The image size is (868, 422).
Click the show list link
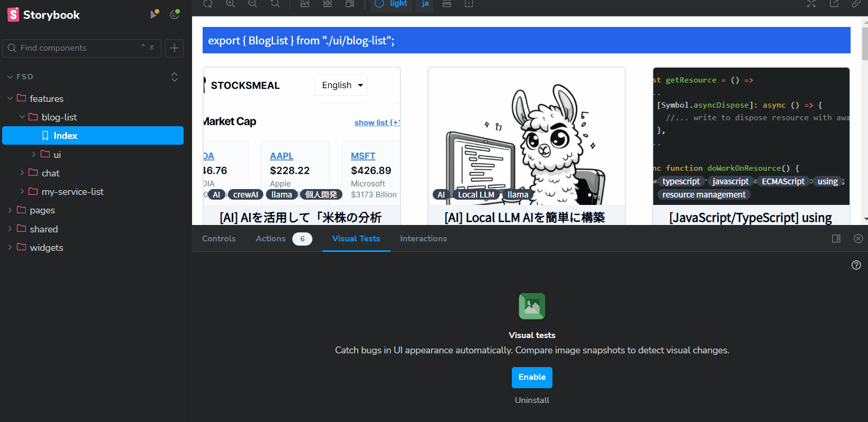click(377, 123)
